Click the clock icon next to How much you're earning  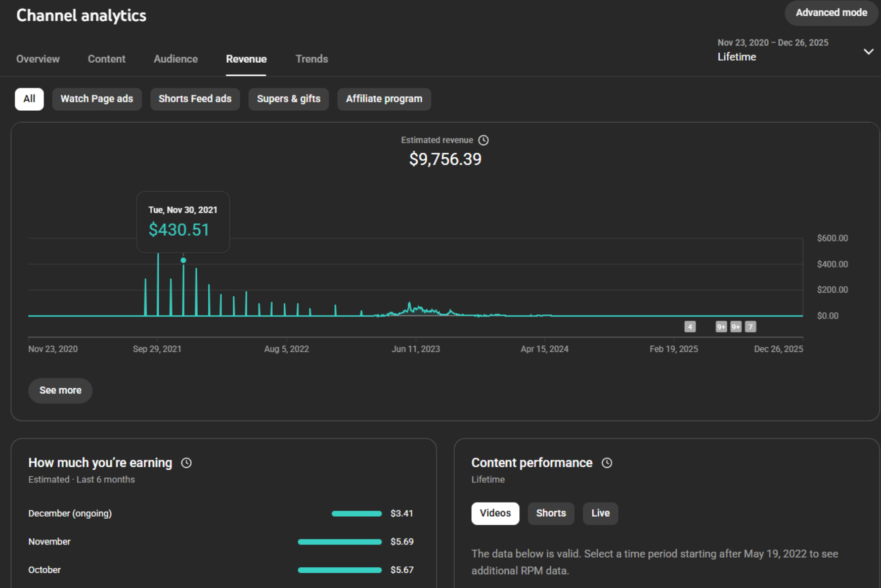click(186, 463)
